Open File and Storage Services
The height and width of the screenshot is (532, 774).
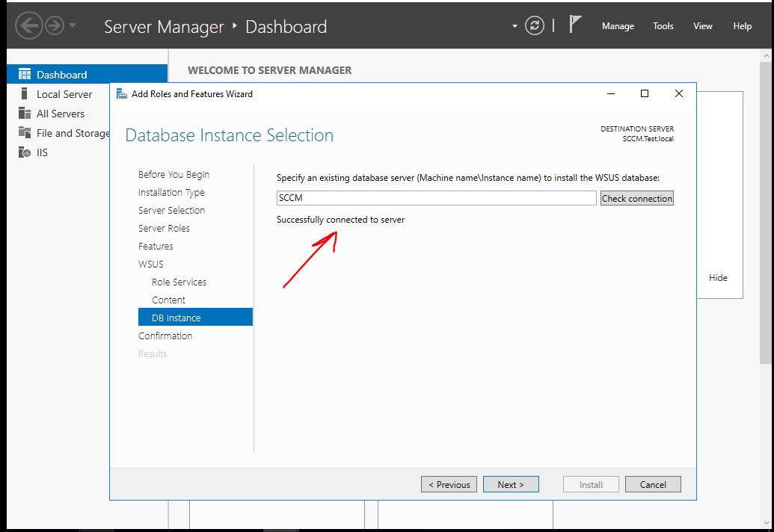73,133
